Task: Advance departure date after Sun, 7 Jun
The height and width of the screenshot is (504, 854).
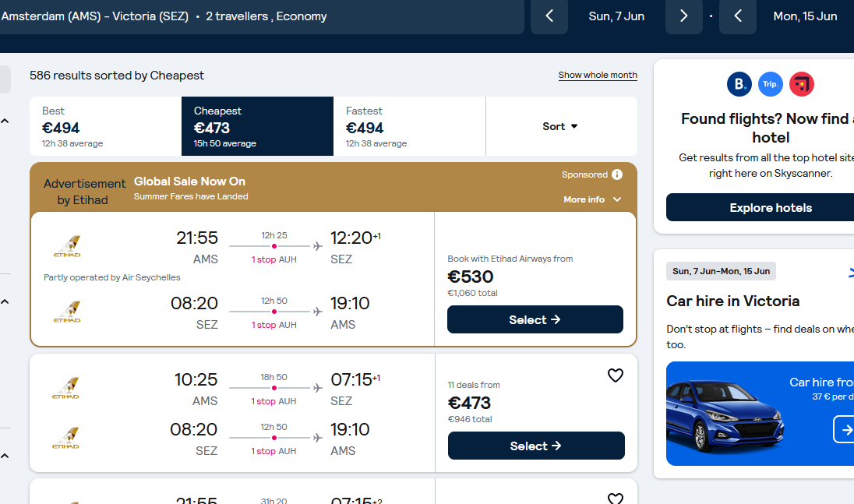Action: click(683, 16)
